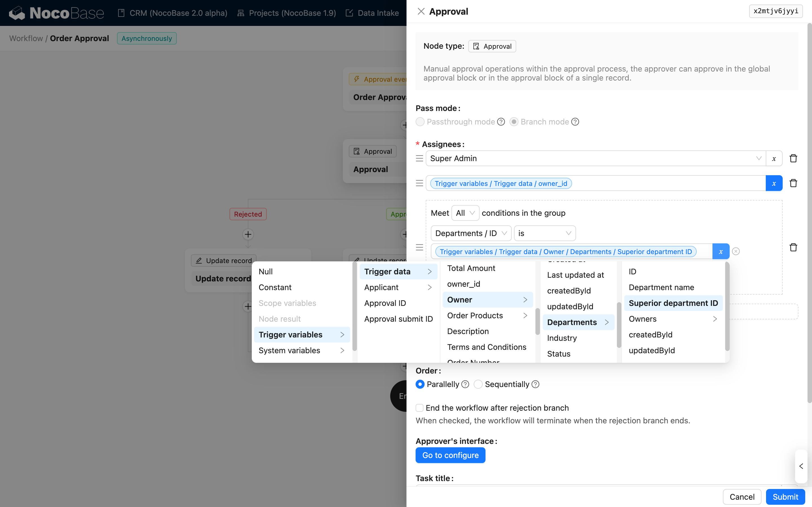Click help icon beside Passthrough mode
This screenshot has height=507, width=812.
(x=501, y=122)
